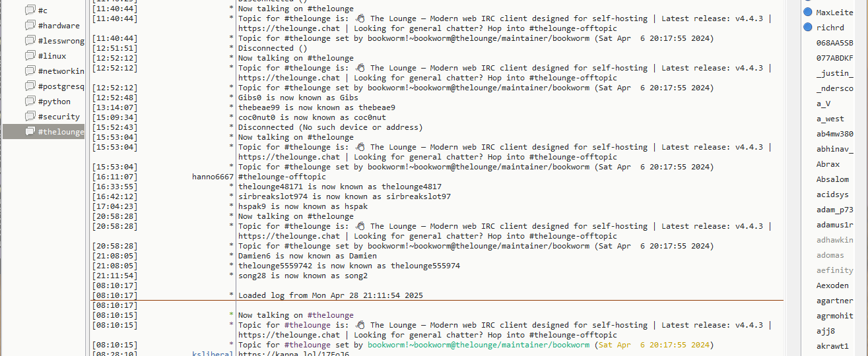Click the blue status dot beside MaxLeite
Screen dimensions: 868x356
coord(808,12)
